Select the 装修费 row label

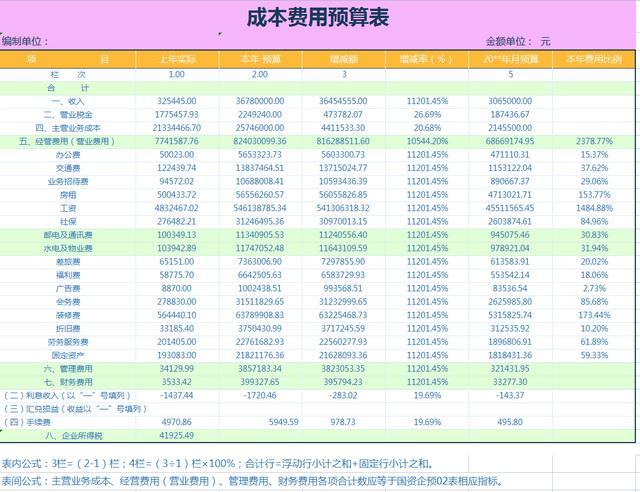point(68,316)
